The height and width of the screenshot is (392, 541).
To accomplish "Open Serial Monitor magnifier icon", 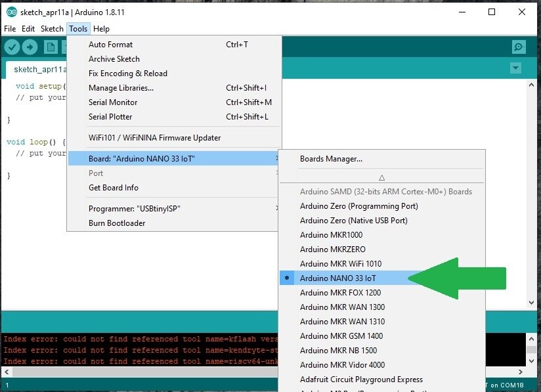I will click(x=519, y=47).
